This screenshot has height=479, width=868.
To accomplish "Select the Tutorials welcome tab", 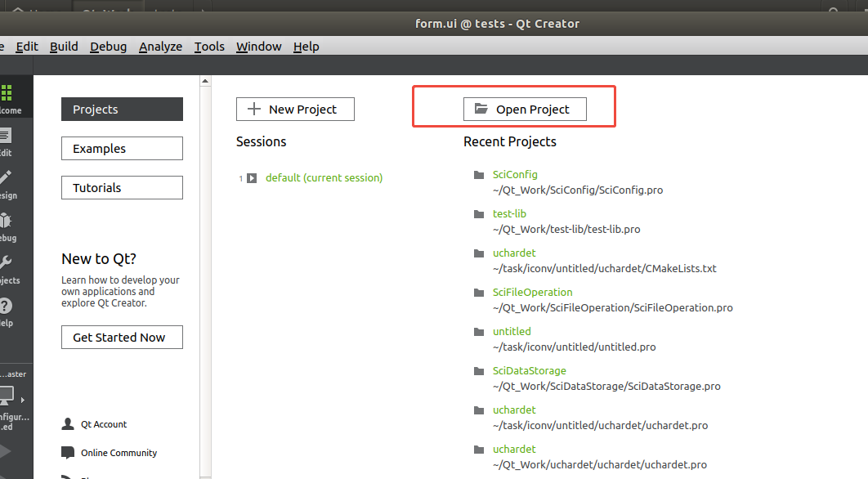I will 122,188.
